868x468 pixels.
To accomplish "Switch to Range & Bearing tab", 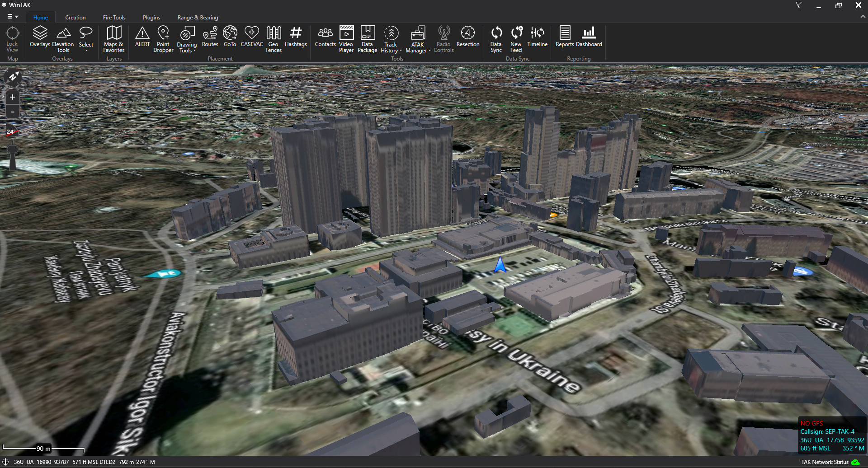I will (198, 18).
